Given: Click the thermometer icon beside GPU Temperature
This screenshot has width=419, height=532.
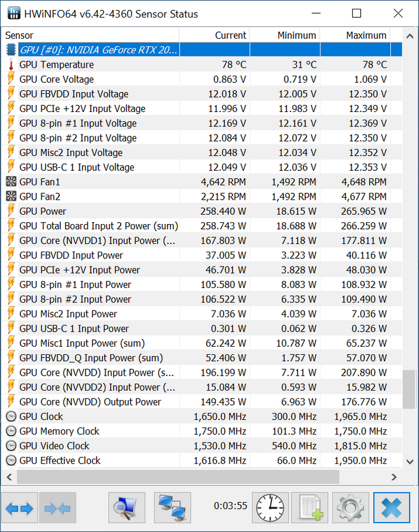Looking at the screenshot, I should [x=11, y=64].
